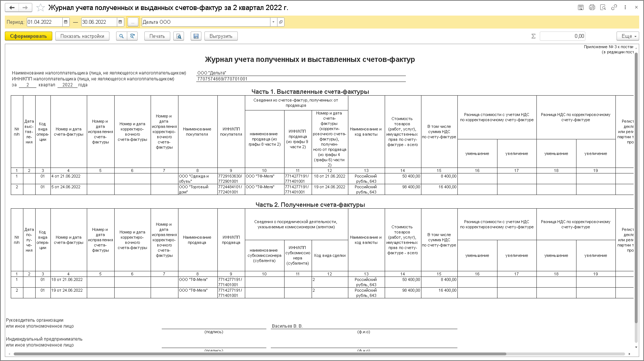Click report title Журнал учета полученных и выставленных
This screenshot has height=361, width=644.
(310, 59)
